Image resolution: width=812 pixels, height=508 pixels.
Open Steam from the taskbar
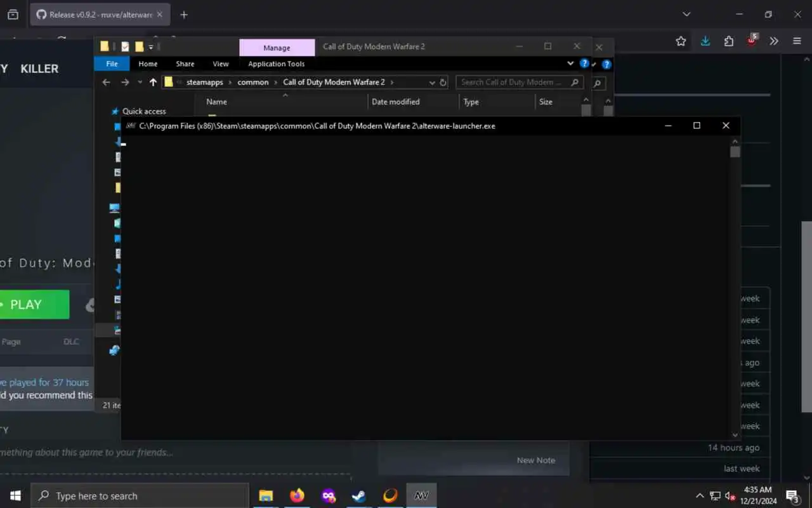click(x=359, y=496)
